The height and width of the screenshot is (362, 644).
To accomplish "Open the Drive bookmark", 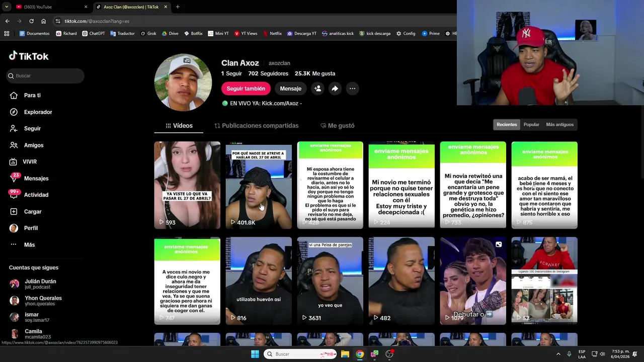I will tap(170, 34).
